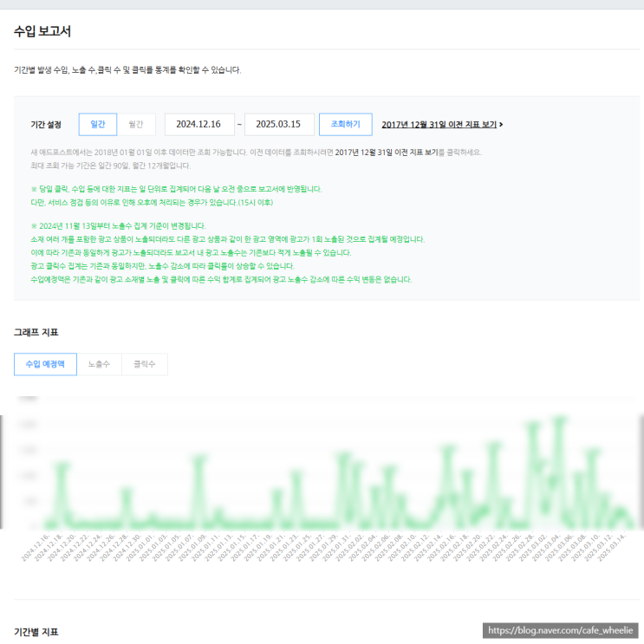Click the arrow next to 이전 지표 보기
644x644 pixels.
tap(501, 125)
